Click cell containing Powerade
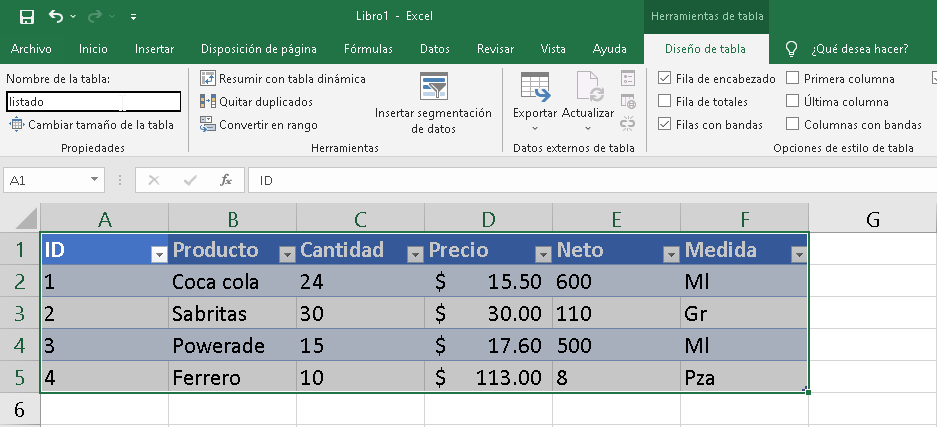The image size is (937, 427). point(232,345)
